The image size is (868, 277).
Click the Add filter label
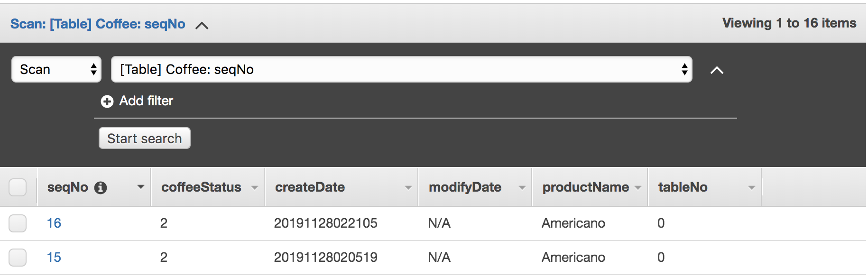tap(146, 101)
